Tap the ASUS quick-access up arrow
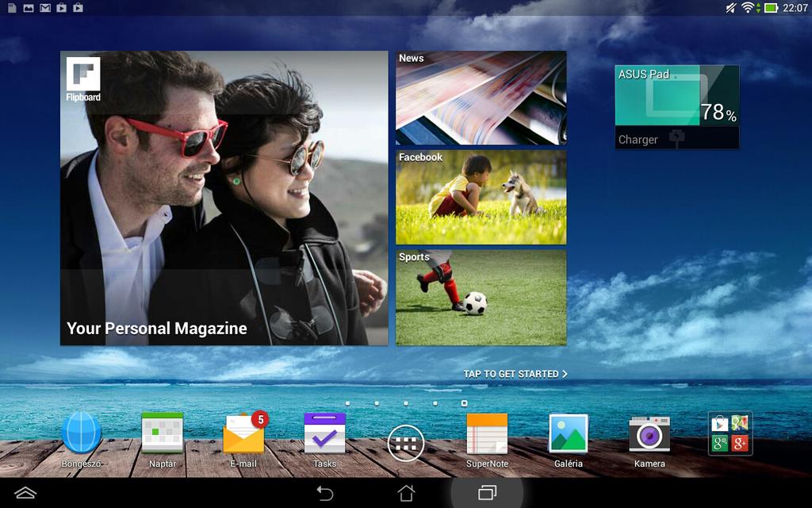The image size is (812, 508). pos(25,493)
